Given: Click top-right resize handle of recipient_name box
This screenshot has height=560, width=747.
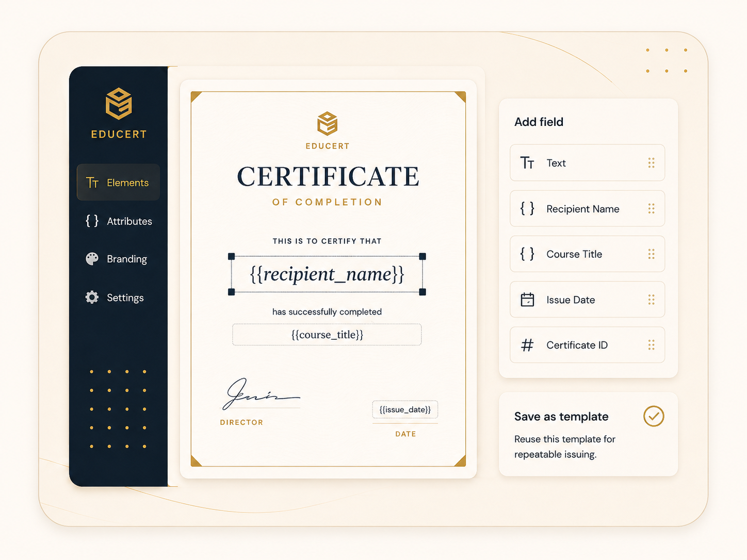Looking at the screenshot, I should (423, 256).
